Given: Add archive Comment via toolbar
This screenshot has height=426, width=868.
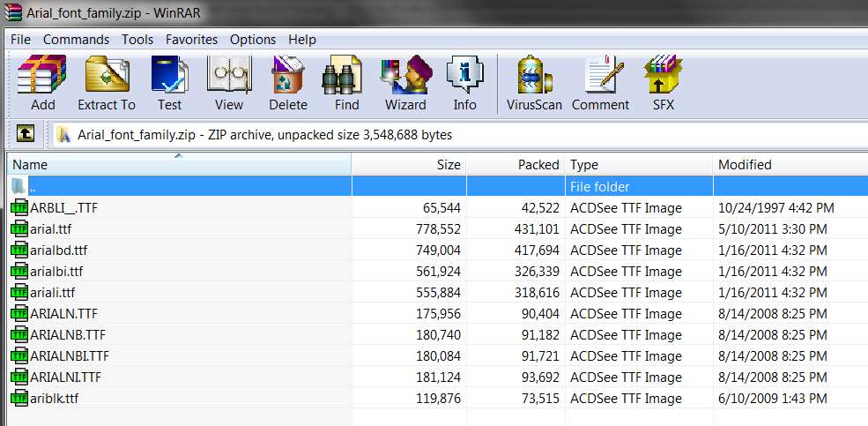Looking at the screenshot, I should (601, 83).
